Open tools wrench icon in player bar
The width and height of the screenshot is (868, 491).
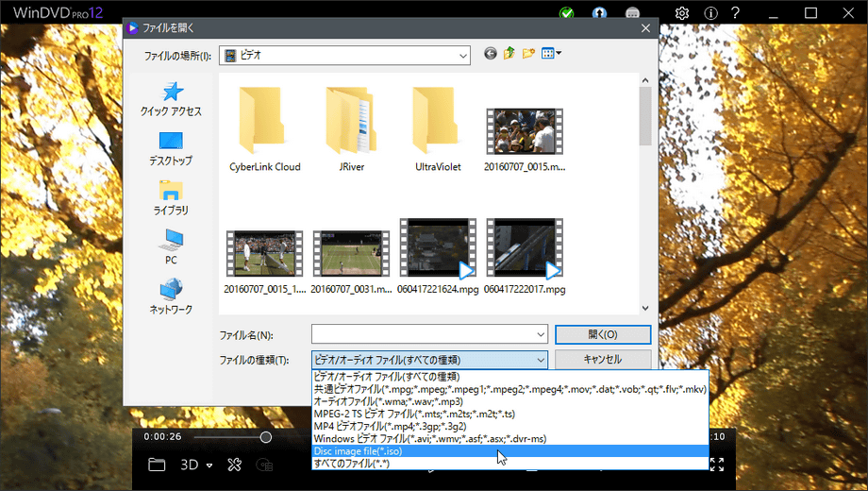(234, 465)
